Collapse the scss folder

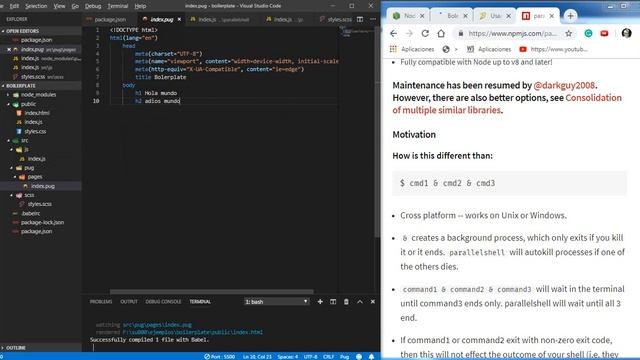(29, 195)
